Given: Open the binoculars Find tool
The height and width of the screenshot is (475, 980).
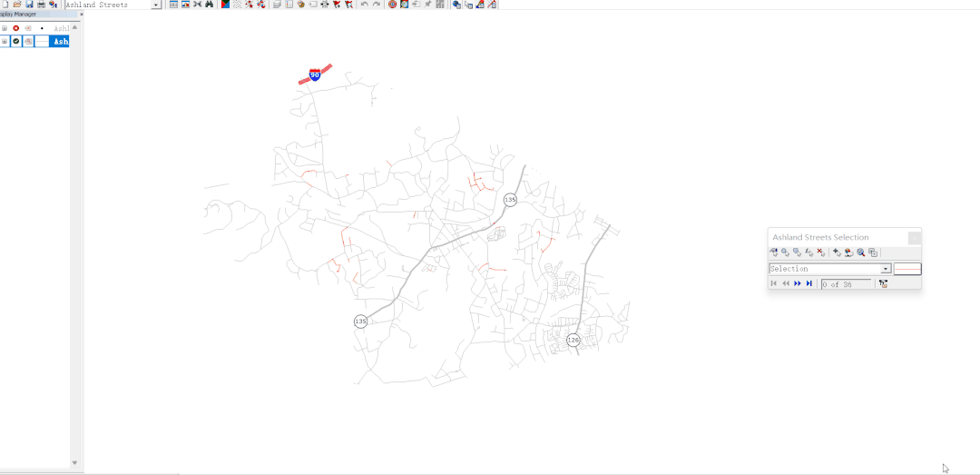Looking at the screenshot, I should [x=209, y=5].
